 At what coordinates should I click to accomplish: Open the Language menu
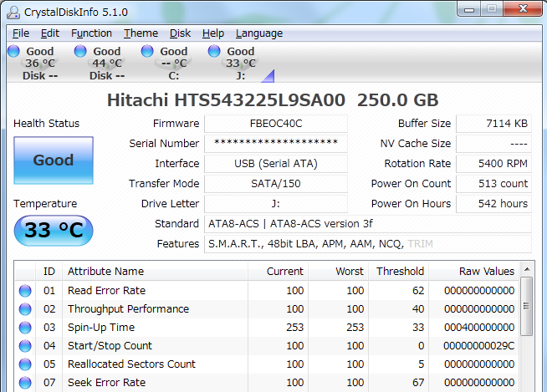tap(259, 33)
